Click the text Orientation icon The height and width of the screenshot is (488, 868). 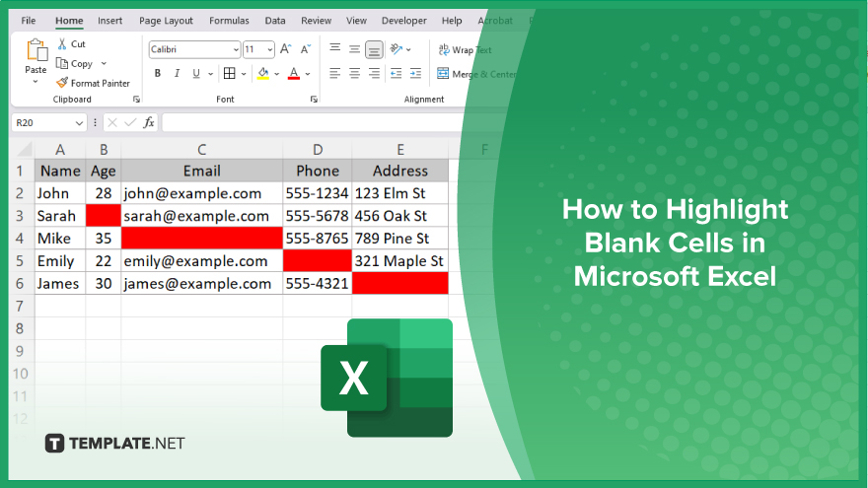[396, 49]
